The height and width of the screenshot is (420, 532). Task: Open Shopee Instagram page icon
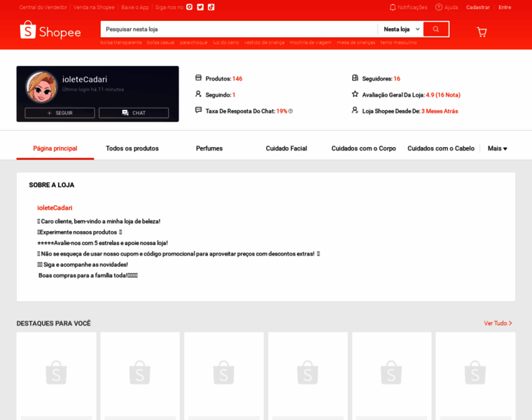coord(189,7)
